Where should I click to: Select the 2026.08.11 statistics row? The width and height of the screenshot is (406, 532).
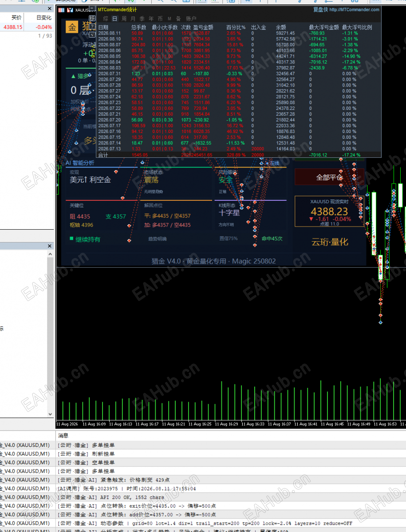click(x=239, y=33)
